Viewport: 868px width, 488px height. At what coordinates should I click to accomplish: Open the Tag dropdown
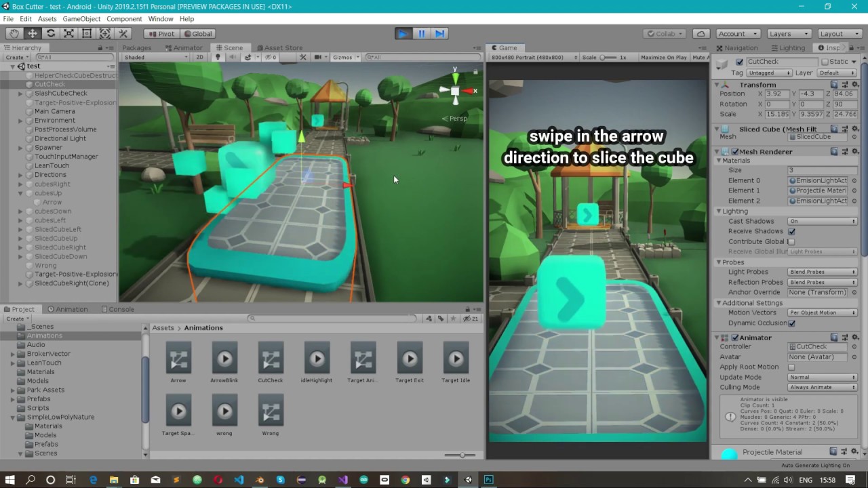pyautogui.click(x=770, y=73)
